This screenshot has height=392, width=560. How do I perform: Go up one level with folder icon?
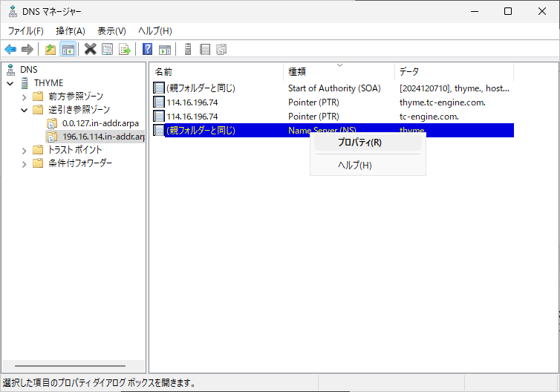pos(51,49)
